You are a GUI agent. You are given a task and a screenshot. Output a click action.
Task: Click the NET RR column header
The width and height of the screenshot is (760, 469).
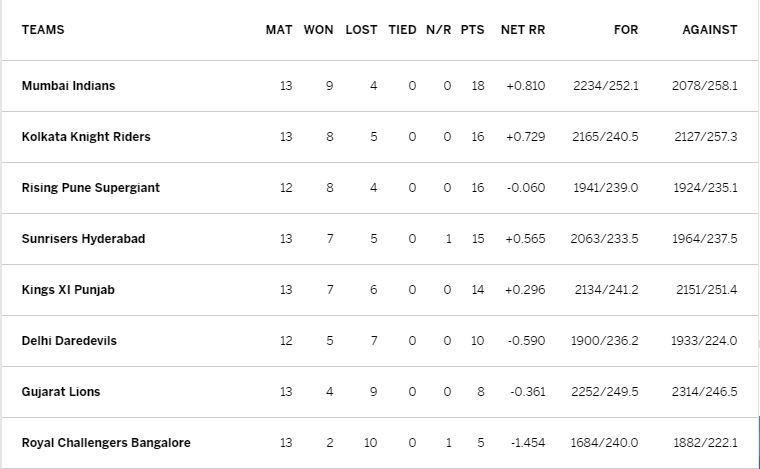pyautogui.click(x=523, y=30)
